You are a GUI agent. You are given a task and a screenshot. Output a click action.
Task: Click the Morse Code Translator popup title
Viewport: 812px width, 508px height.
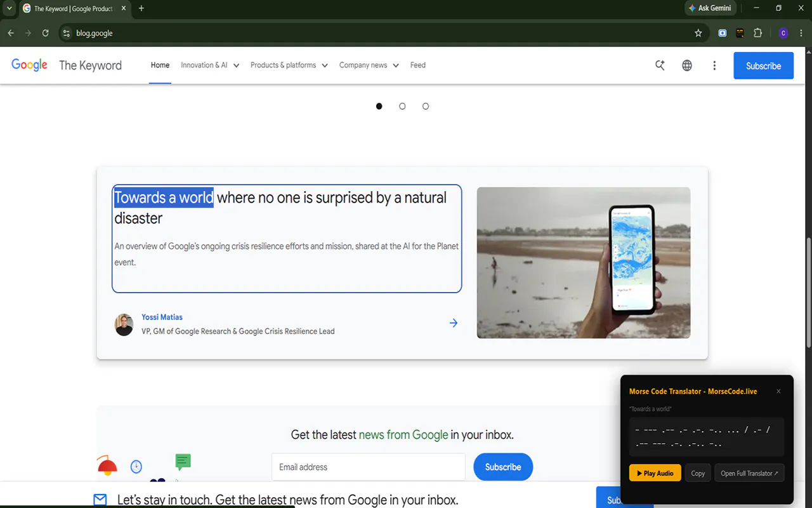[693, 391]
